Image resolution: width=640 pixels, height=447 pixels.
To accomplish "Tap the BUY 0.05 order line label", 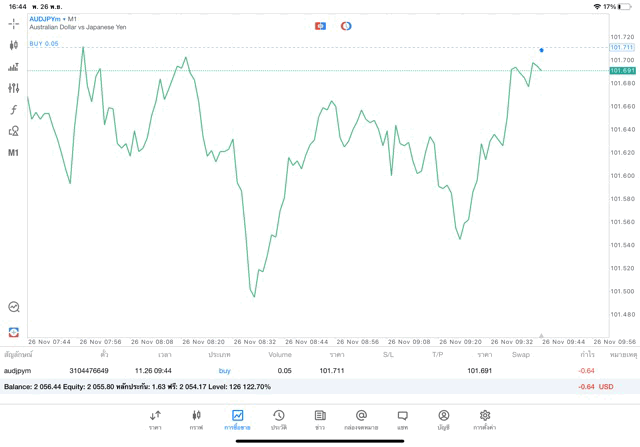I will (x=44, y=44).
